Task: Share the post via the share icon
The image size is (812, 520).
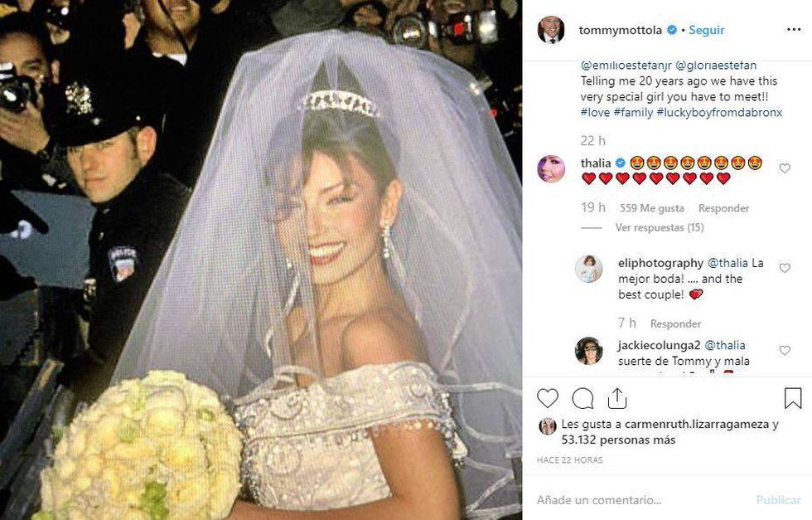Action: 616,398
